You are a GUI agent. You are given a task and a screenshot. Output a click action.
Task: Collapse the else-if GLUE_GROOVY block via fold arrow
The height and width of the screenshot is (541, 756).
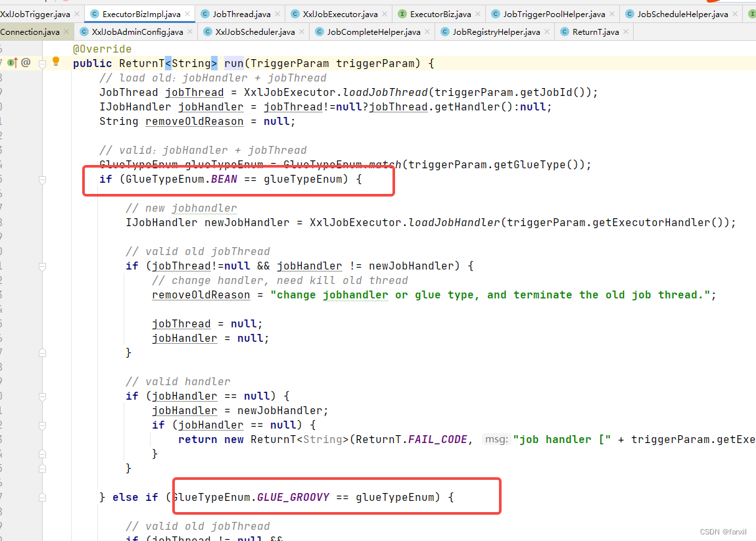(42, 497)
